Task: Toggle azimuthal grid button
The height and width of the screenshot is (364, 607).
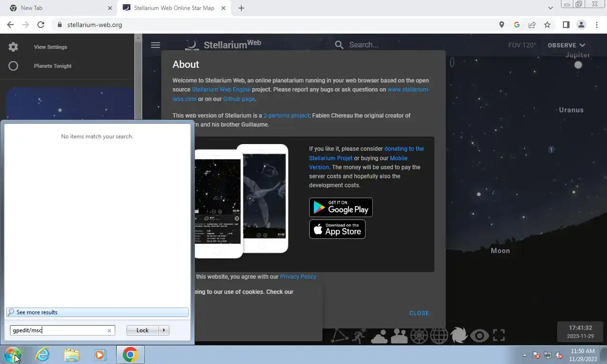Action: tap(419, 336)
